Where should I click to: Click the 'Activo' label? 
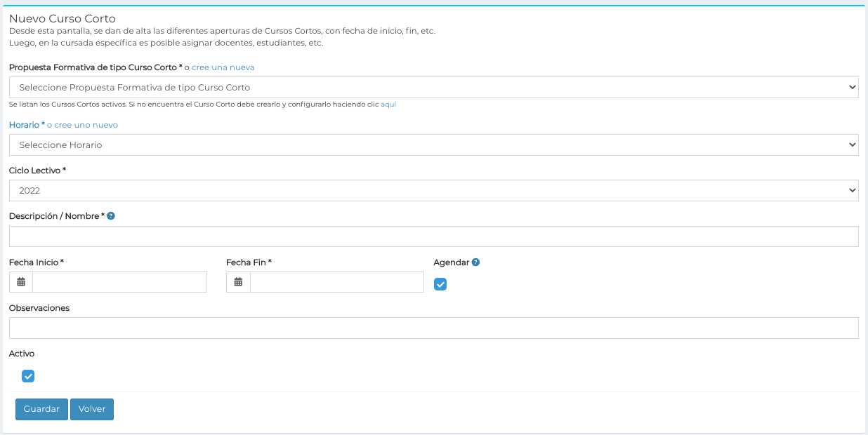[x=22, y=354]
